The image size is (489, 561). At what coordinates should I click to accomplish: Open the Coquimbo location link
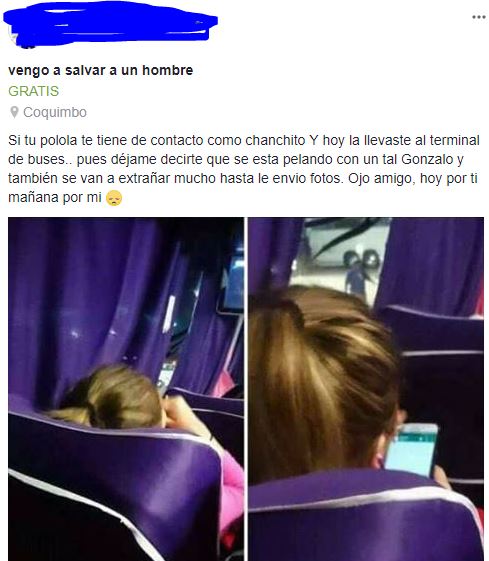click(55, 112)
